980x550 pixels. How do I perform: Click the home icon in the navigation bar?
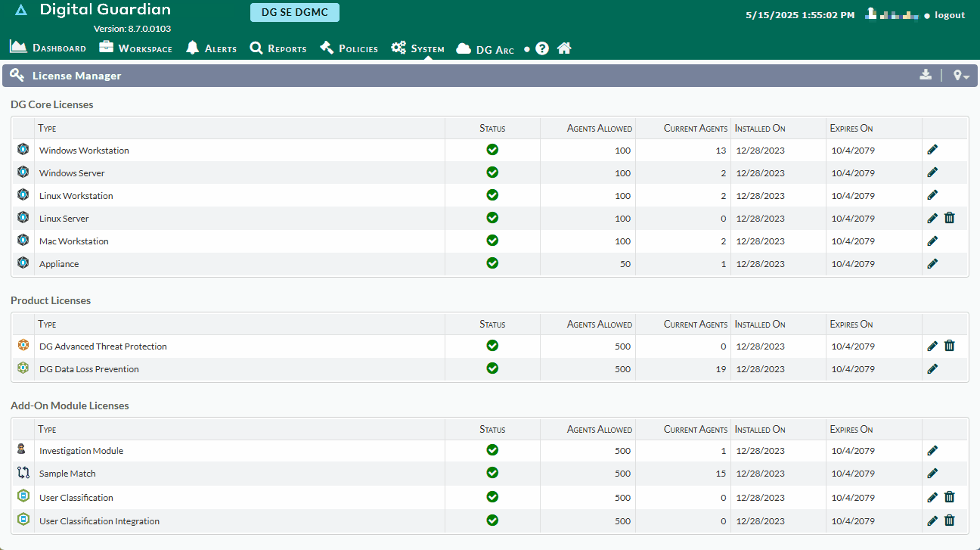click(x=564, y=48)
